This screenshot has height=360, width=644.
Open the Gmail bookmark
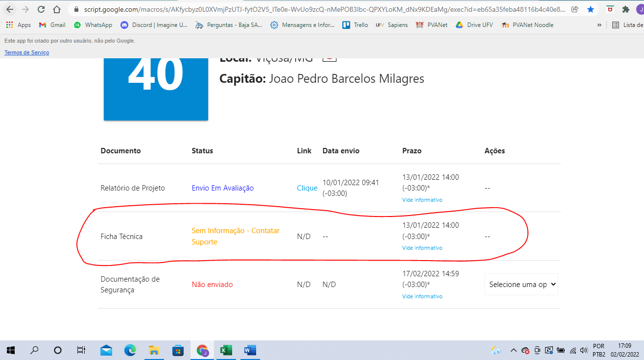[52, 25]
